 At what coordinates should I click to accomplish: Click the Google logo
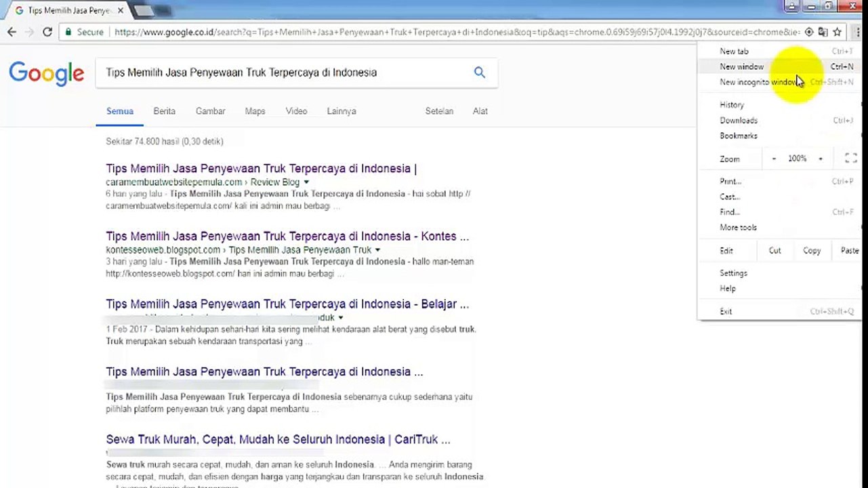point(47,73)
